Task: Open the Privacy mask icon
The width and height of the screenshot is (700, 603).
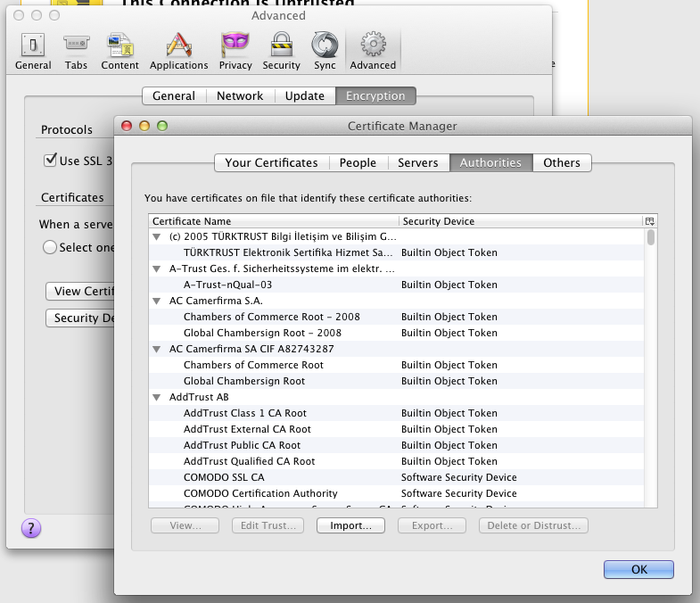Action: point(235,45)
